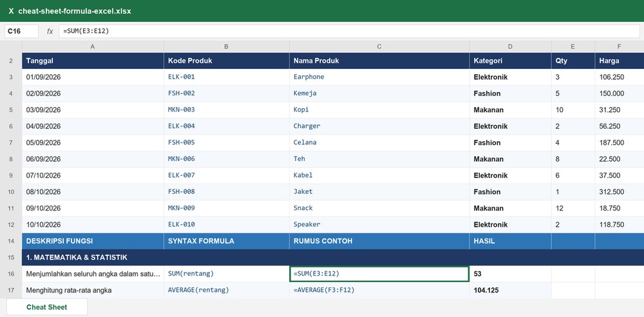Select the Earphone cell
The height and width of the screenshot is (317, 644).
click(x=379, y=77)
